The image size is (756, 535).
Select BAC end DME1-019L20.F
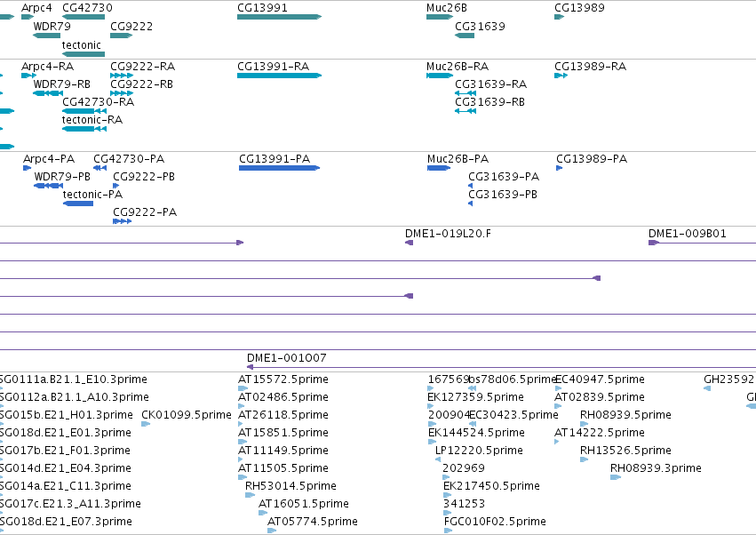(448, 234)
